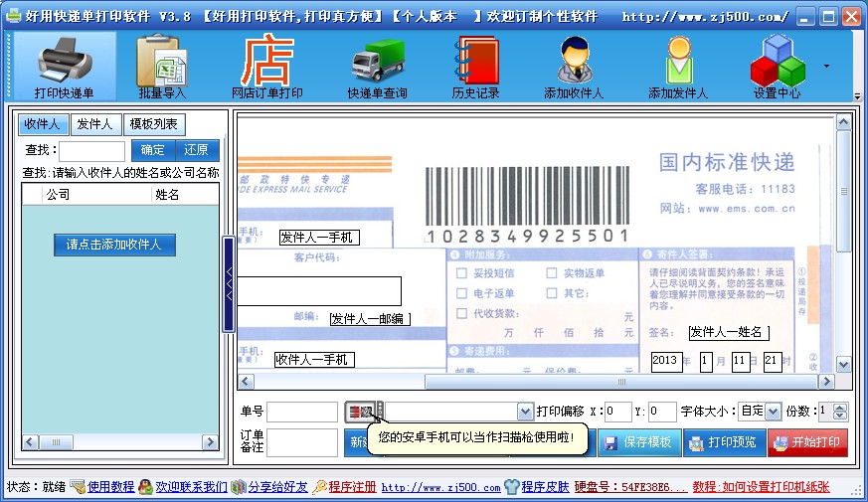
Task: Click the preview vertical scrollbar thumb
Action: pyautogui.click(x=844, y=191)
